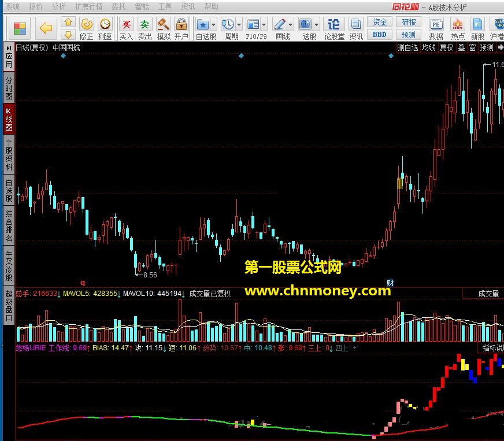Open the 扩展行情 menu
Screen dimensions: 504x441
click(88, 6)
